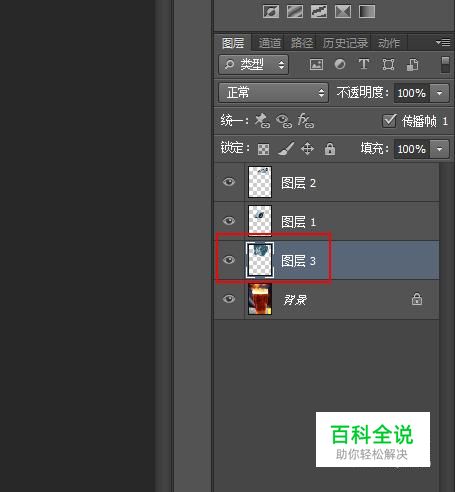Toggle the layer filtering switch

(445, 64)
